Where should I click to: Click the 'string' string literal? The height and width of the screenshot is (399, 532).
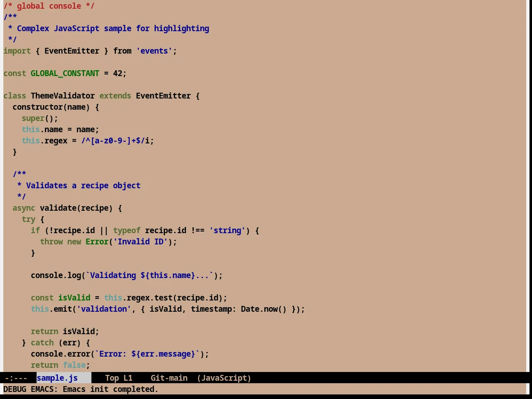227,230
